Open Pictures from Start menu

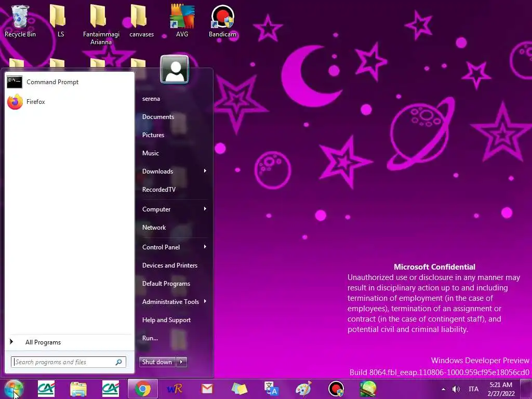coord(153,135)
